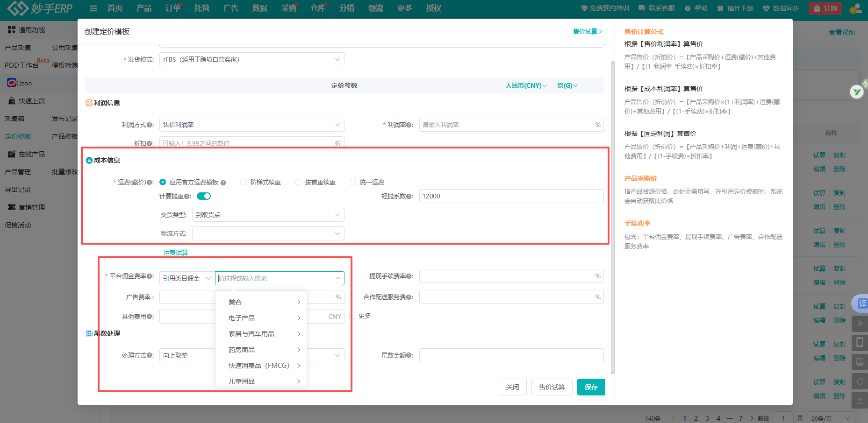This screenshot has height=423, width=868.
Task: Select 电子产品 in category list
Action: (242, 318)
